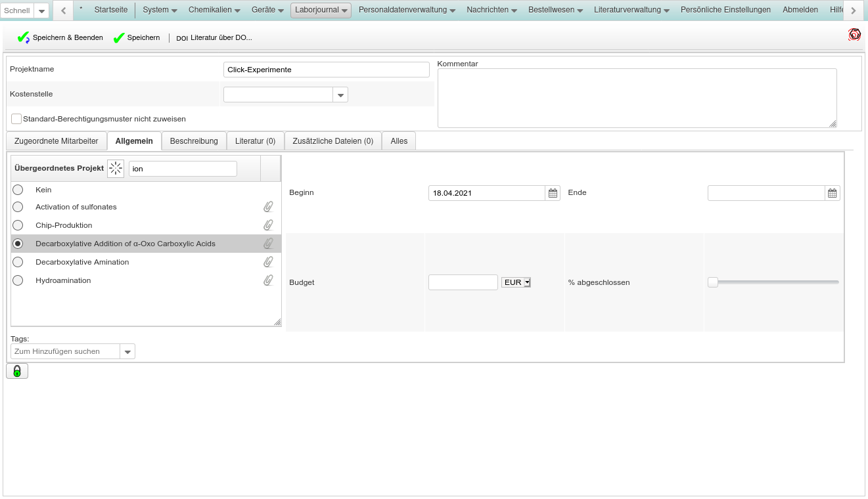Click Literatur über DOI button
868x499 pixels.
pos(214,38)
